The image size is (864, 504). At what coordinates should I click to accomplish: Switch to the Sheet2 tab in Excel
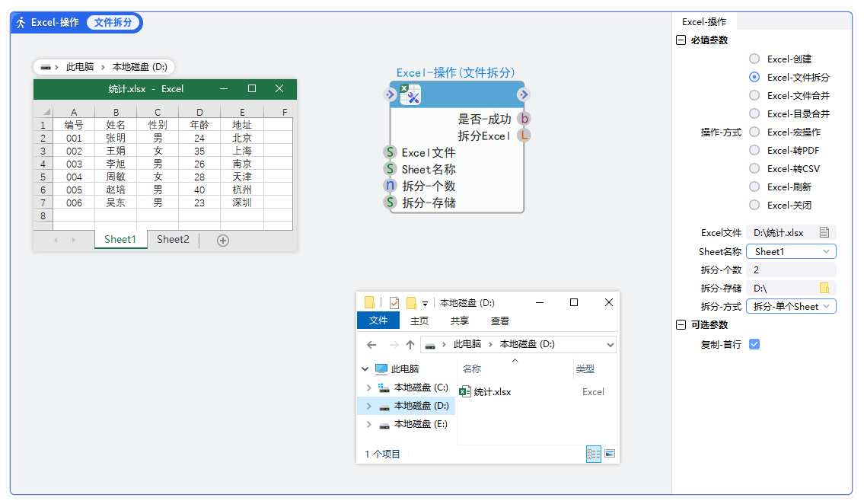click(172, 240)
